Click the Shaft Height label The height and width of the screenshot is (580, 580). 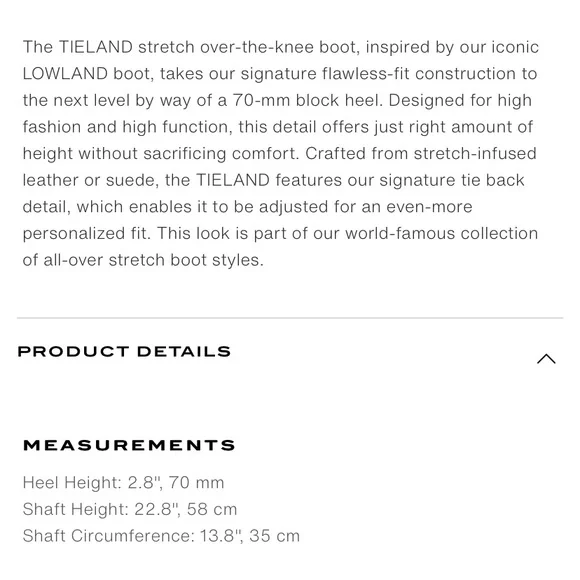click(75, 509)
